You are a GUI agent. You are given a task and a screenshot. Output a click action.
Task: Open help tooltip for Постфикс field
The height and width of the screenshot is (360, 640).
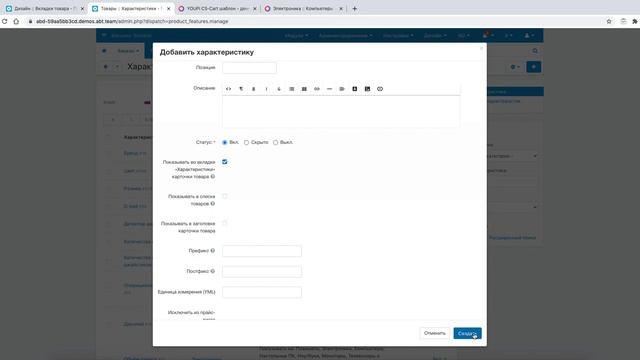[x=213, y=271]
